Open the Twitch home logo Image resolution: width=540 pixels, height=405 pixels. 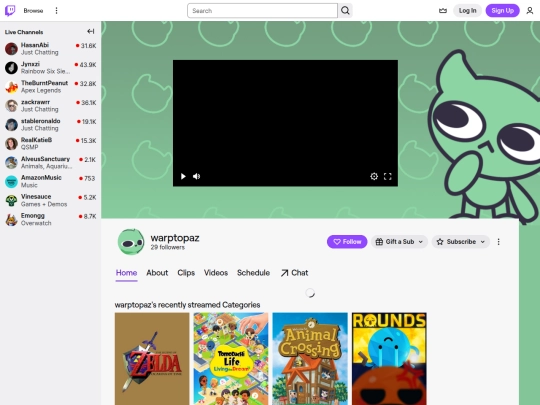click(10, 11)
